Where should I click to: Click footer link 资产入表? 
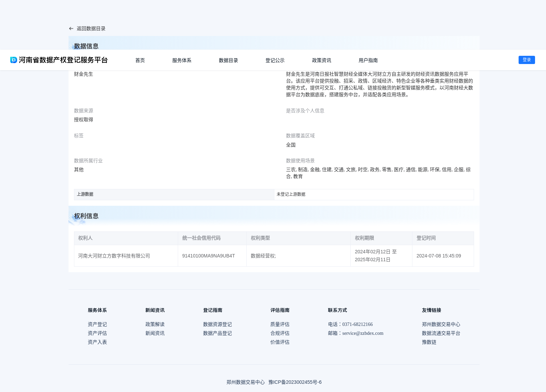(x=97, y=342)
